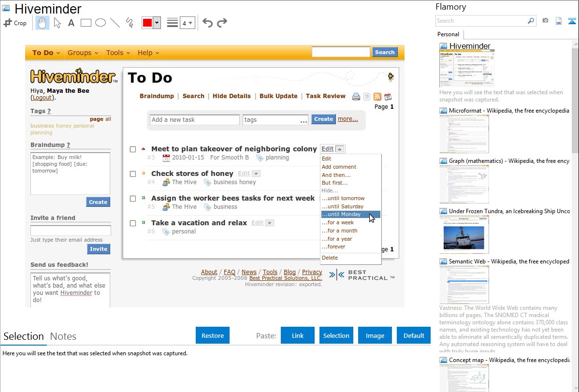The height and width of the screenshot is (392, 579).
Task: Click the paste Image button
Action: pyautogui.click(x=375, y=335)
